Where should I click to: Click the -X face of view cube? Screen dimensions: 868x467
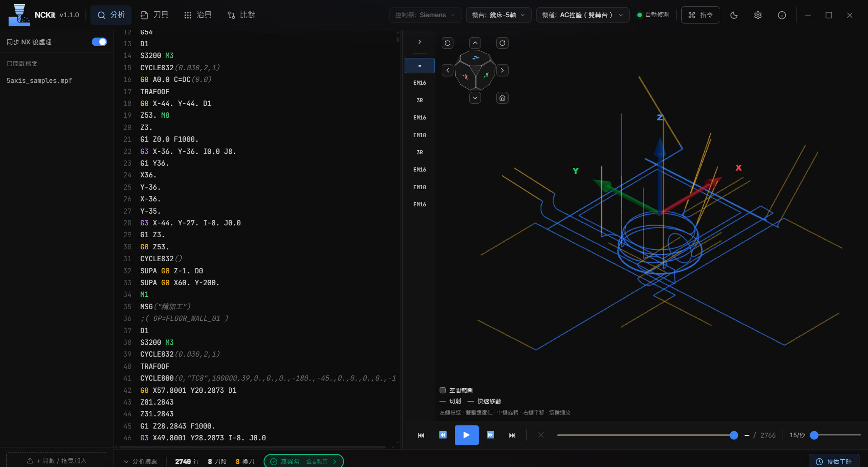coord(465,77)
